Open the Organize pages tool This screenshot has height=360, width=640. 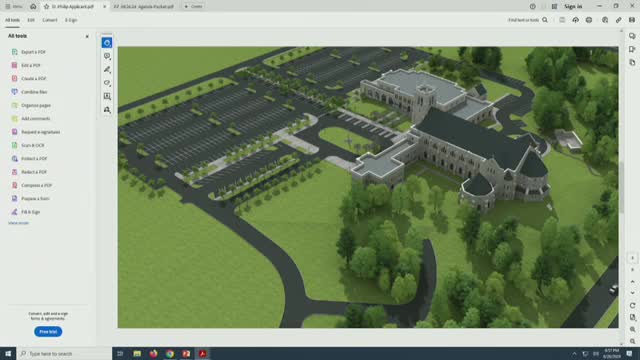tap(31, 105)
